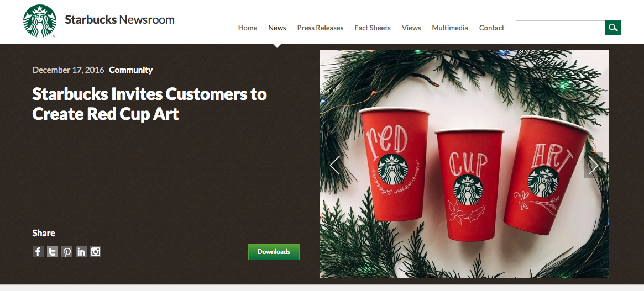
Task: Share the article on LinkedIn
Action: click(x=81, y=252)
